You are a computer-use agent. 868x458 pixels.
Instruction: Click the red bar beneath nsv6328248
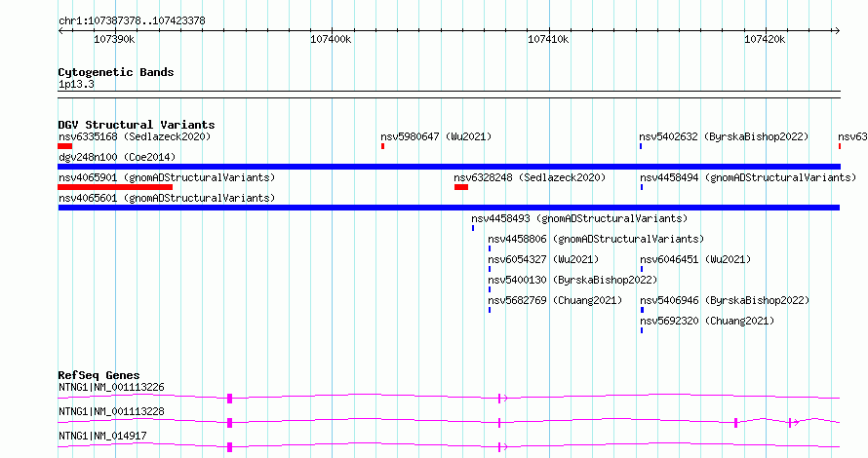(x=461, y=187)
